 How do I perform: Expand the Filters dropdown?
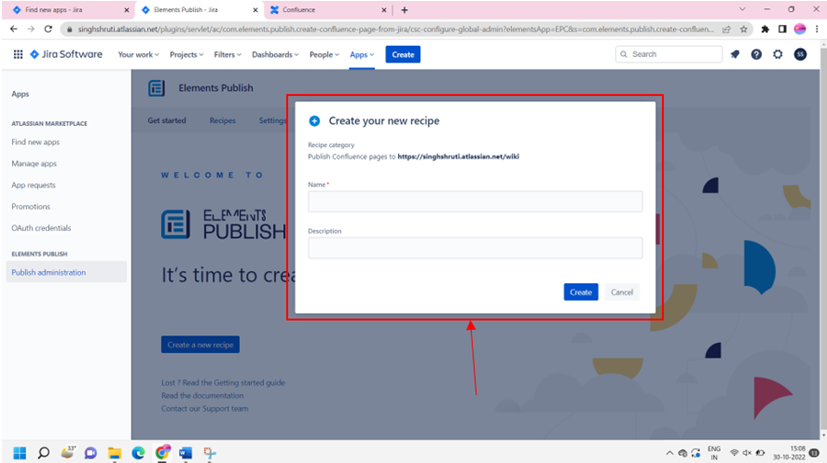click(227, 54)
